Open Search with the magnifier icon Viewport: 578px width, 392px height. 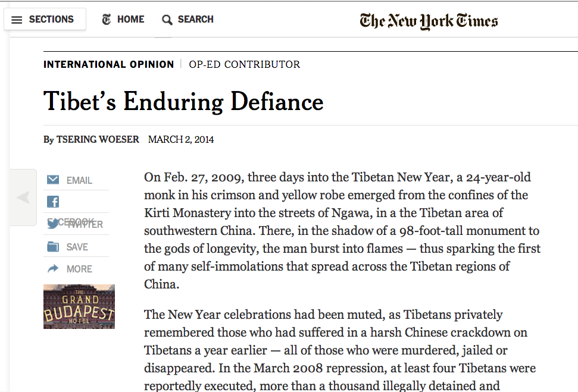pyautogui.click(x=167, y=20)
